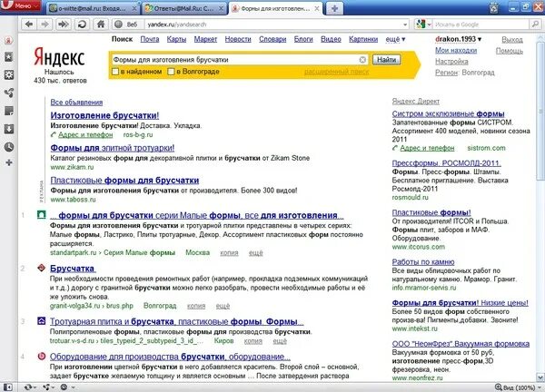Viewport: 545px width, 392px height.
Task: Click favicon of Оборудование для производства result
Action: coord(42,356)
